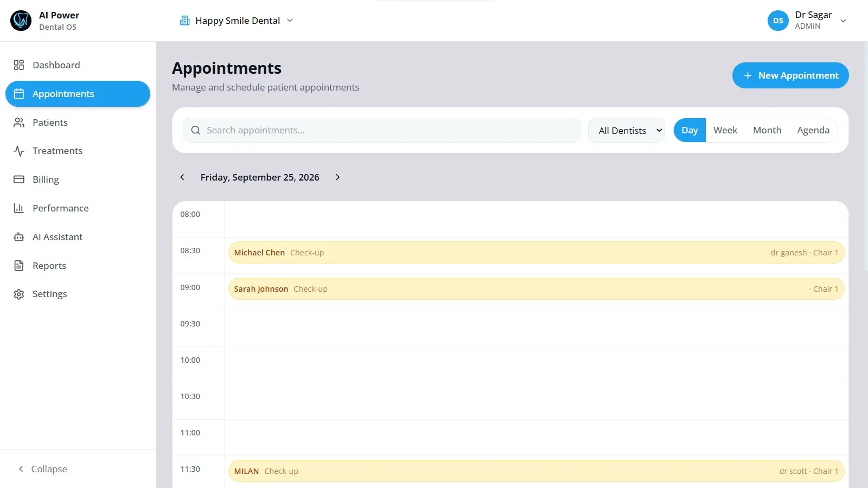The image size is (868, 488).
Task: Switch to Day view
Action: tap(690, 130)
